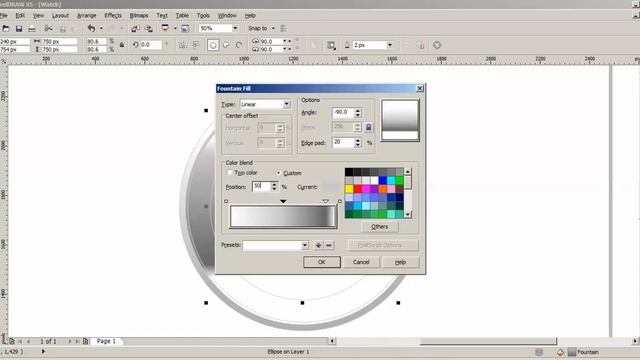Expand the Undo history dropdown arrow
Viewport: 640px width, 360px height.
click(101, 28)
